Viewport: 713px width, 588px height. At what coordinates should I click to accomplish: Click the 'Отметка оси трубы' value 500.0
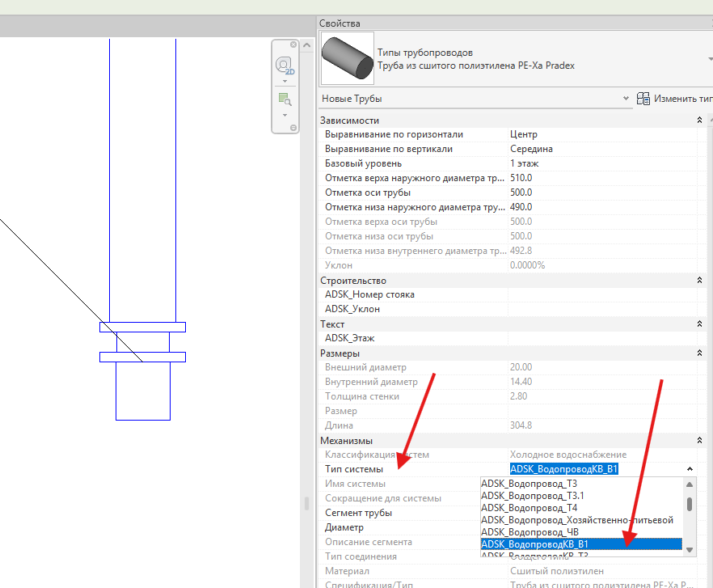[x=602, y=192]
